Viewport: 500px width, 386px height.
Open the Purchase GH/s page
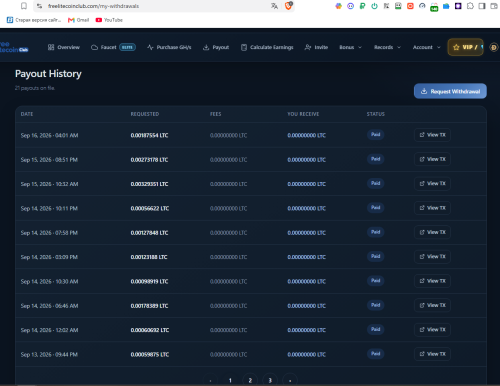(x=169, y=47)
